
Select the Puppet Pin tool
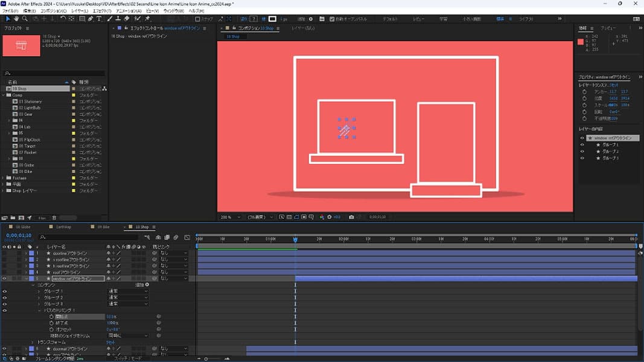(x=147, y=19)
